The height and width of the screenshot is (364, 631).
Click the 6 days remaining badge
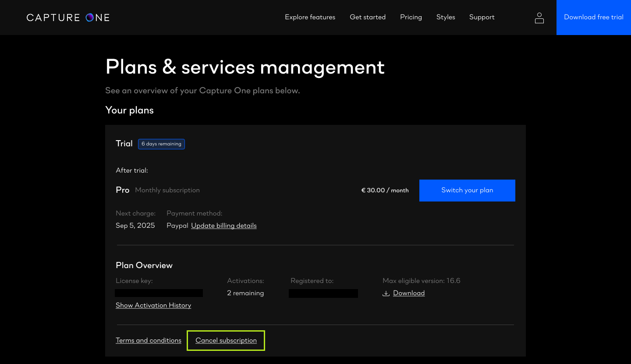(161, 144)
